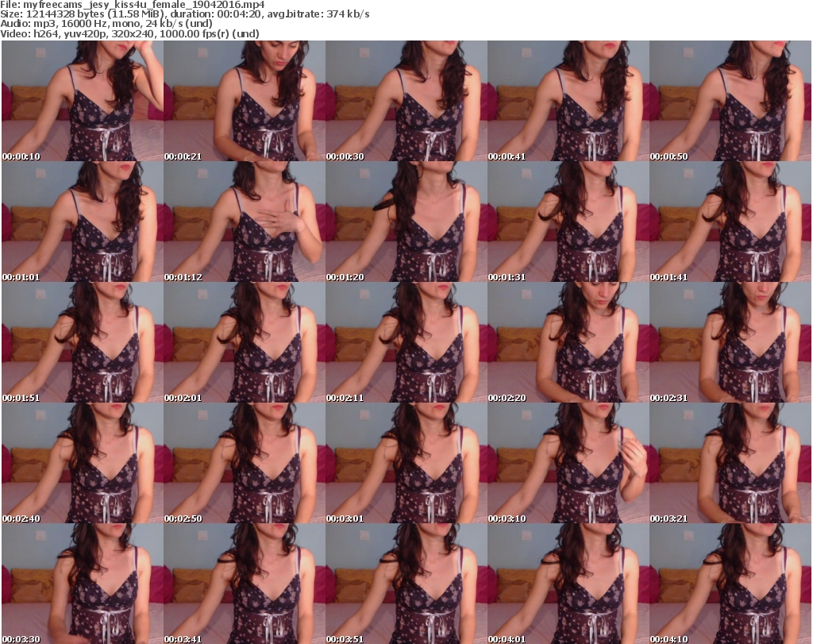Select the thumbnail stamped 00:00:30
Viewport: 813px width, 644px height.
pyautogui.click(x=406, y=101)
